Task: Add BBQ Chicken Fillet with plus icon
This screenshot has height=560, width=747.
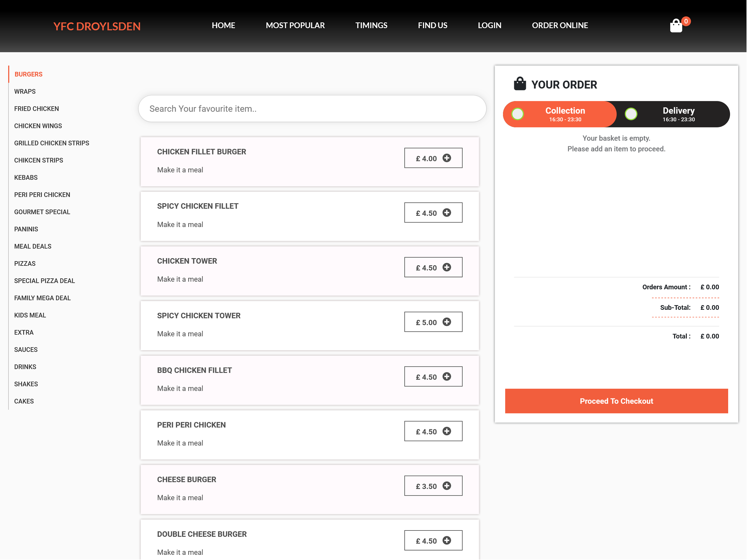Action: click(x=447, y=377)
